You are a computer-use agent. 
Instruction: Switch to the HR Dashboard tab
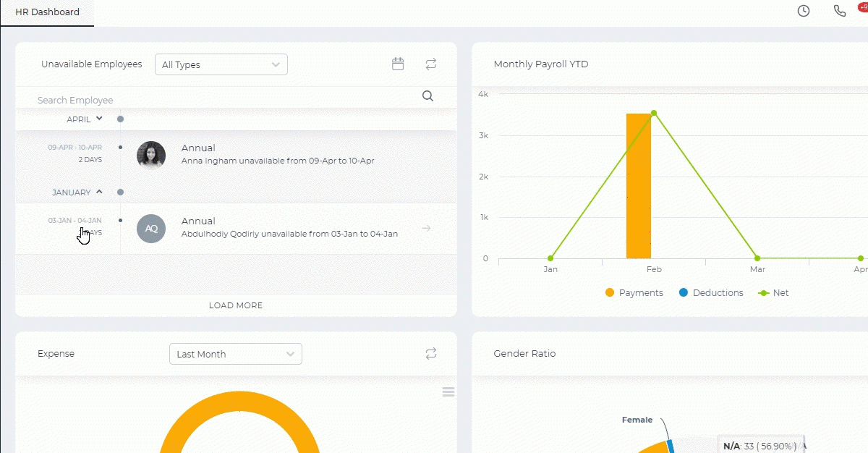tap(47, 12)
